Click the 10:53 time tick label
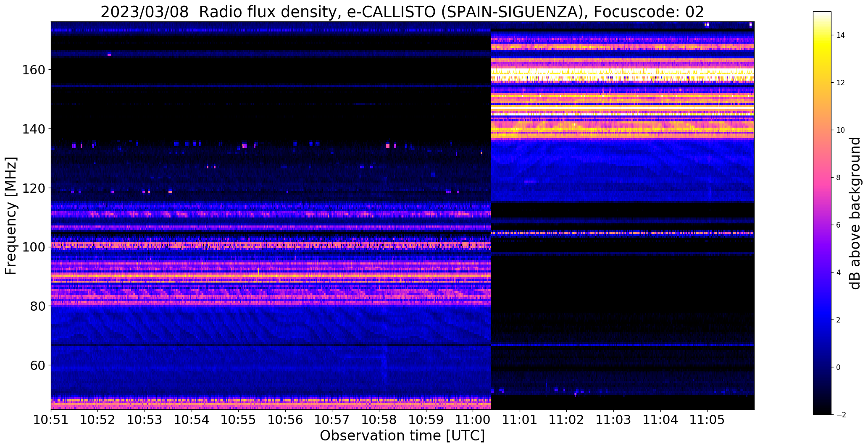 (145, 420)
